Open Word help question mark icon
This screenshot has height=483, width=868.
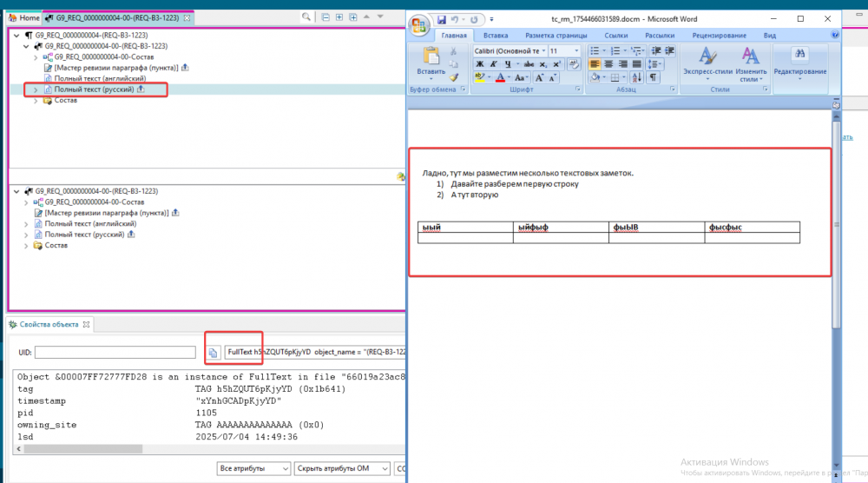pos(835,35)
